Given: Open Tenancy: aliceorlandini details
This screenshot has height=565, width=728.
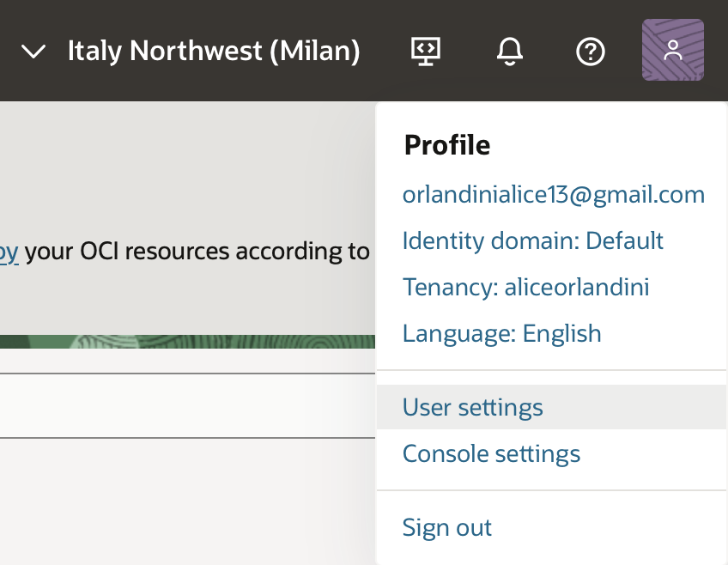Looking at the screenshot, I should click(x=525, y=287).
